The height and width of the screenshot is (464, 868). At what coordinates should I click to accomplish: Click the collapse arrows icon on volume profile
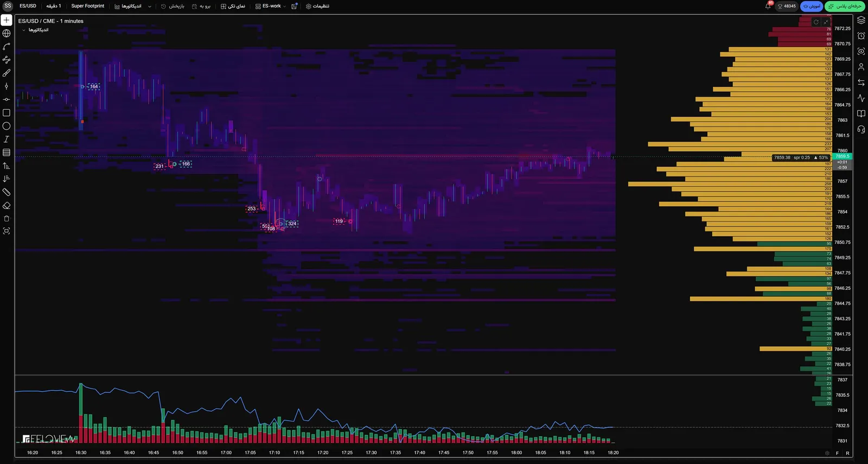click(x=826, y=22)
